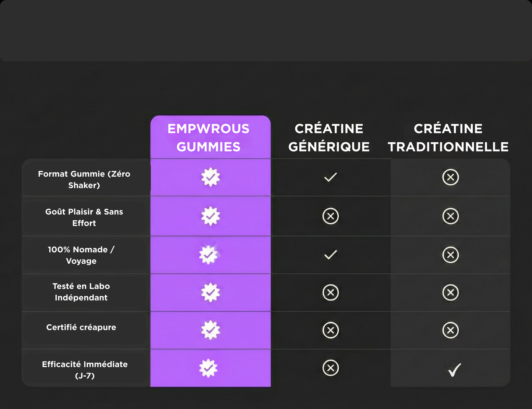Click Créatine Générique checkmark for Format Gummie
The width and height of the screenshot is (532, 409).
330,177
